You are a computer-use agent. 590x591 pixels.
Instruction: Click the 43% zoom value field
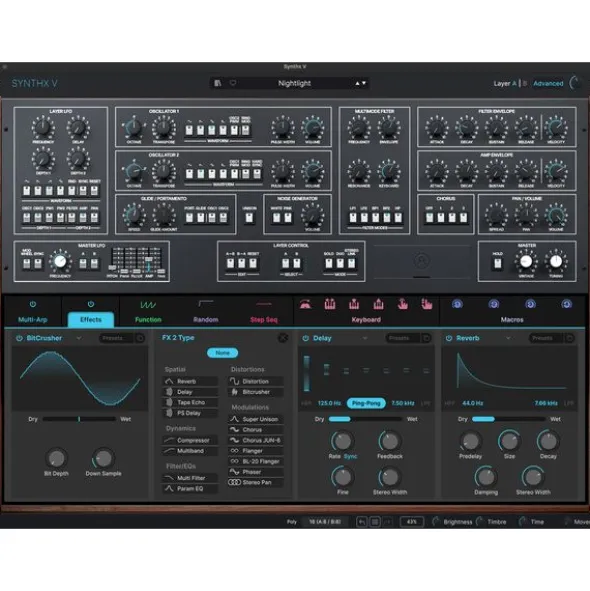pos(411,522)
